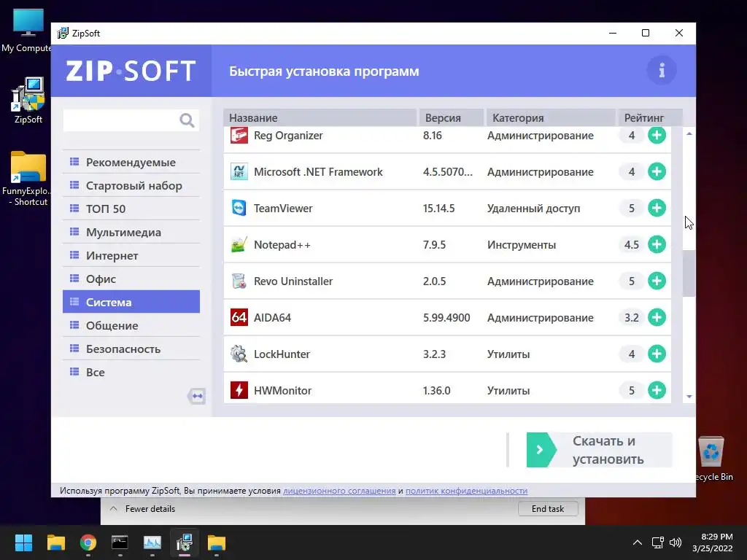Sort by the Версия column header
The width and height of the screenshot is (747, 560).
click(452, 117)
